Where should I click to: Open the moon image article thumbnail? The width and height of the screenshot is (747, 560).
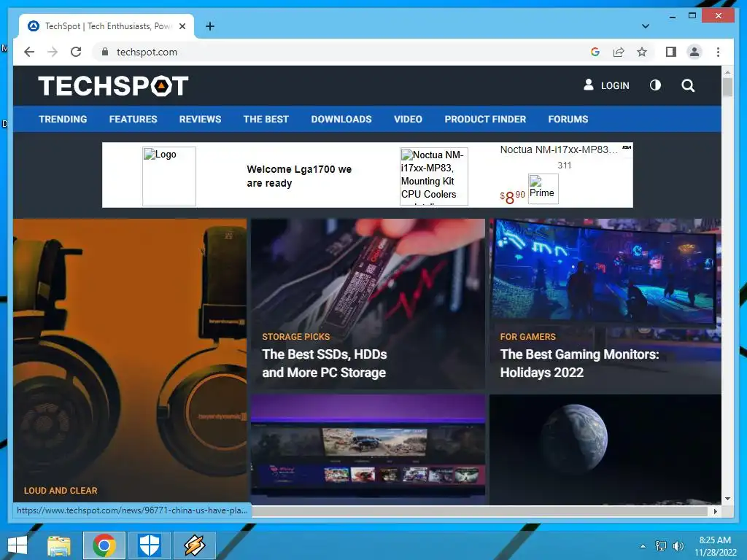(x=605, y=449)
